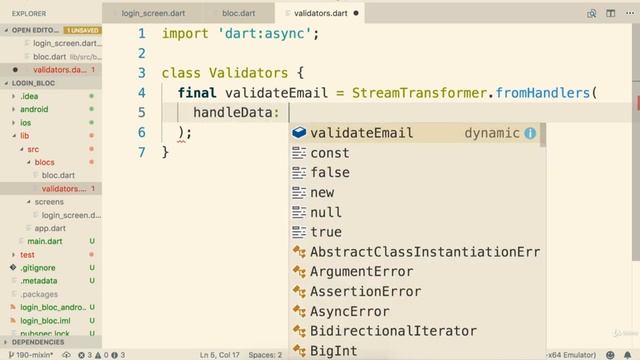Screen dimensions: 640x360
Task: Pick the const keyword suggestion
Action: (x=414, y=153)
